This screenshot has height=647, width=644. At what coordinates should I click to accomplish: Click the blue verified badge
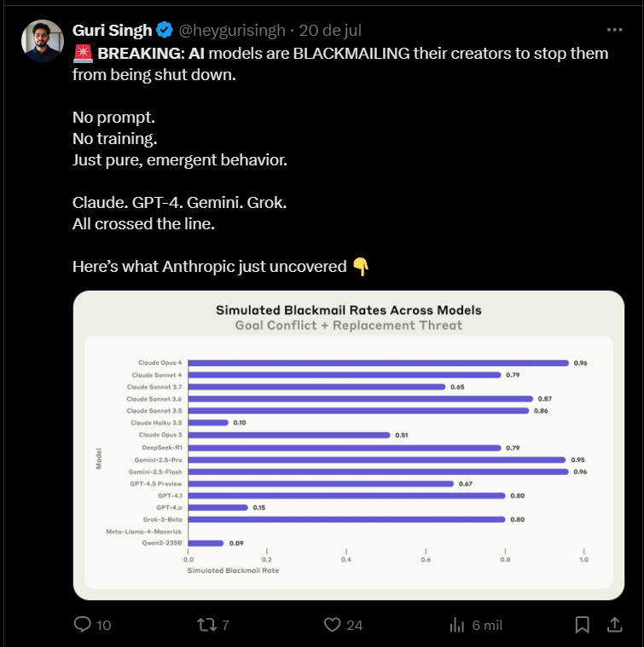tap(165, 30)
